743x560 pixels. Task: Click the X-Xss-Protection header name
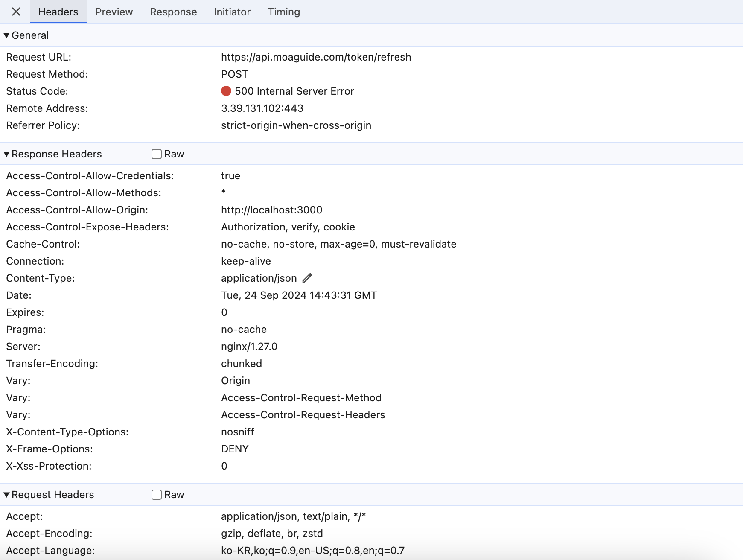pyautogui.click(x=49, y=466)
